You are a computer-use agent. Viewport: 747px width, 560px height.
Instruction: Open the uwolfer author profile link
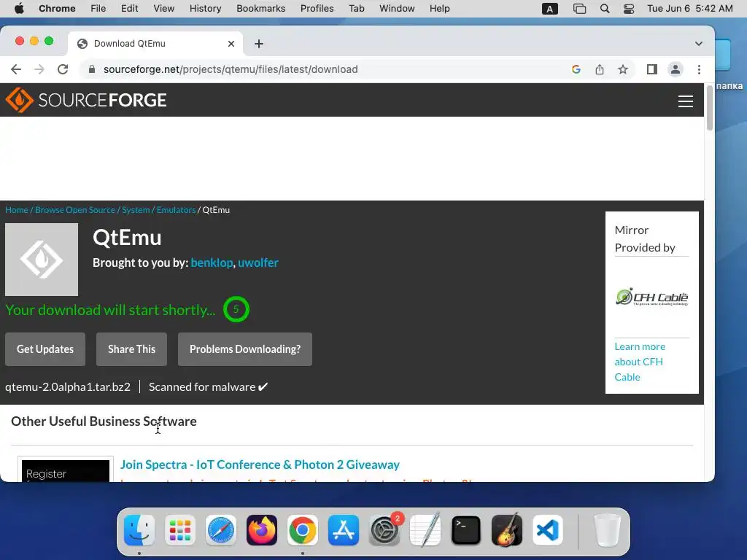point(258,262)
